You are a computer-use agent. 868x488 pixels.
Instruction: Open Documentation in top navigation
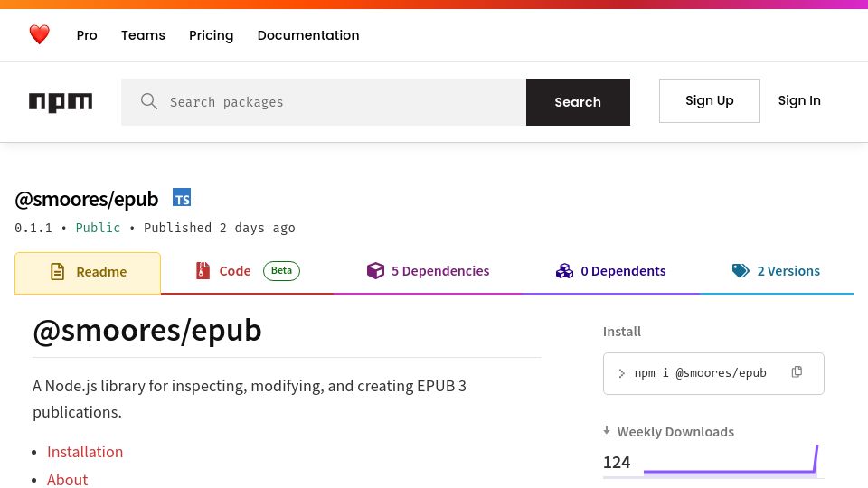[x=308, y=35]
